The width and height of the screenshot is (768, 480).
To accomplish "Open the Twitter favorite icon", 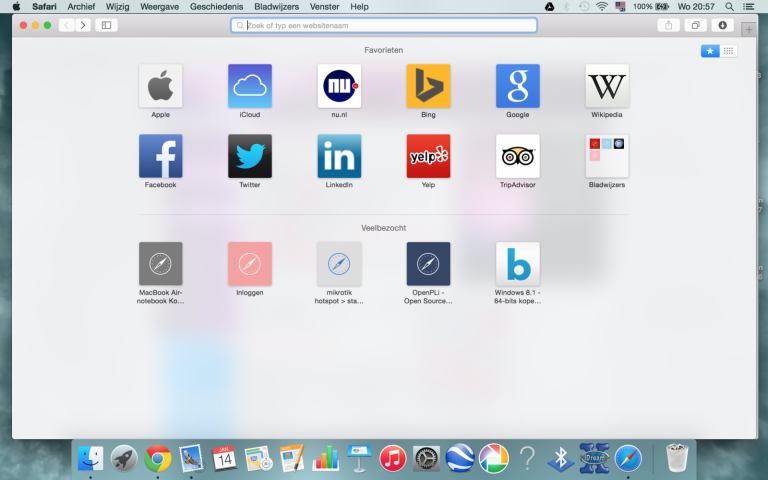I will [x=249, y=156].
